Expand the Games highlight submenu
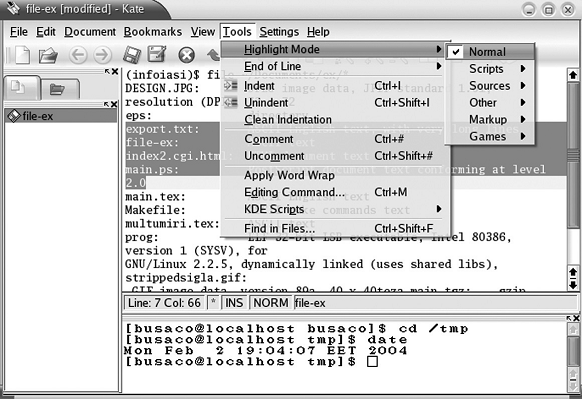Image resolution: width=582 pixels, height=399 pixels. pos(490,137)
